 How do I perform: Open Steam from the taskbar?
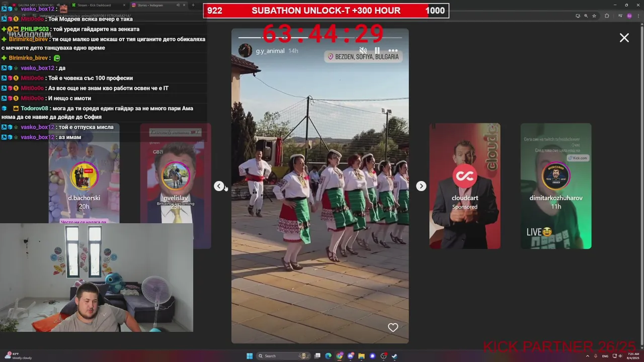[x=394, y=356]
